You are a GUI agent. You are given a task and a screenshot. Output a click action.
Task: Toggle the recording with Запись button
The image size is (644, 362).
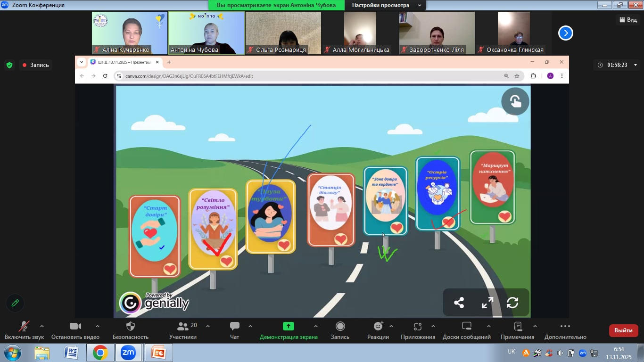(340, 330)
